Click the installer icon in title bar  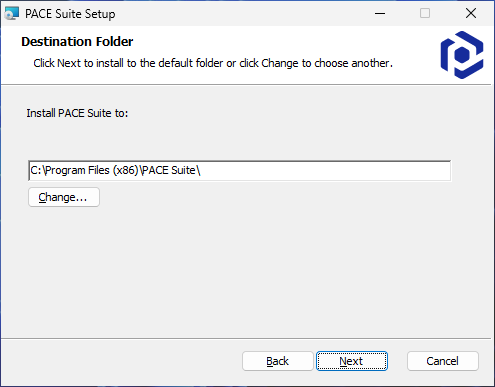[12, 14]
